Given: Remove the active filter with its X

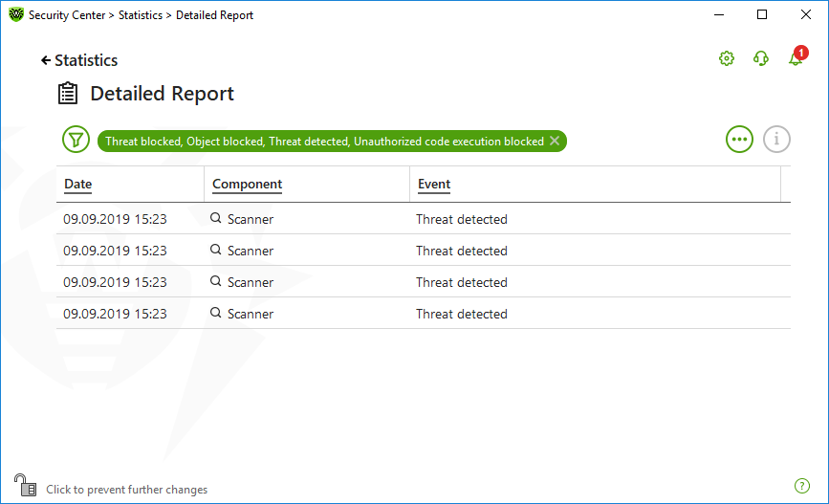Looking at the screenshot, I should (555, 141).
